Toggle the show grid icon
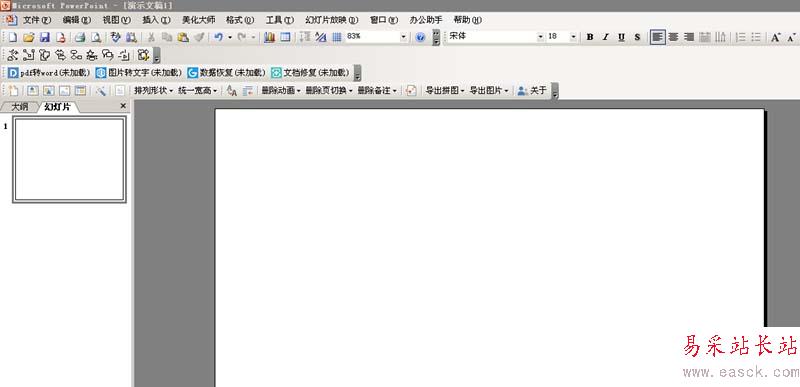The width and height of the screenshot is (800, 387). tap(337, 37)
